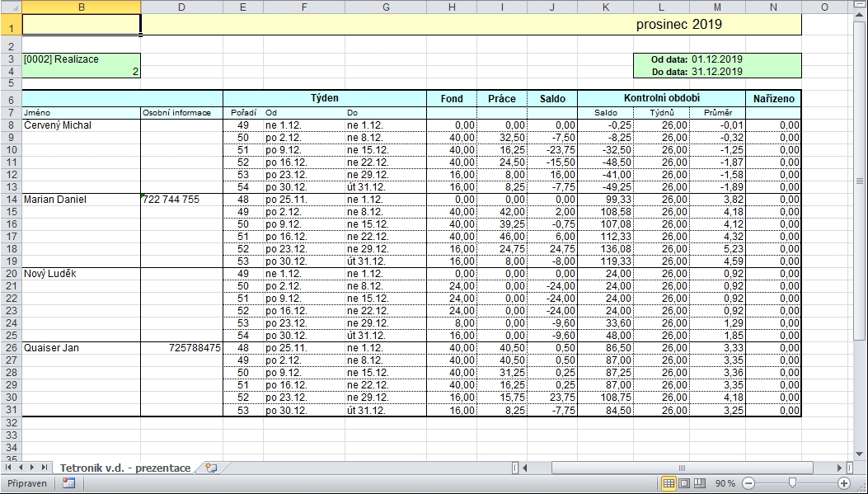868x494 pixels.
Task: Select the zoom slider handle
Action: click(x=793, y=483)
